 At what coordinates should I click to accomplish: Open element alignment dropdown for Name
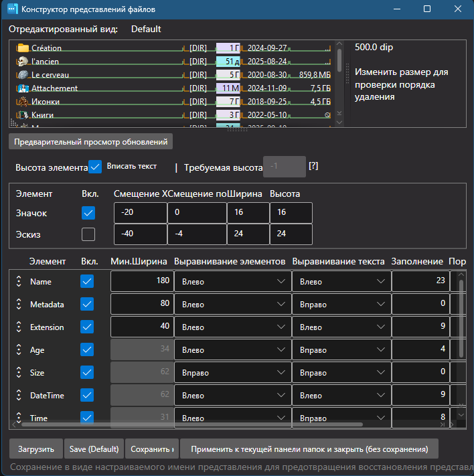click(x=232, y=282)
